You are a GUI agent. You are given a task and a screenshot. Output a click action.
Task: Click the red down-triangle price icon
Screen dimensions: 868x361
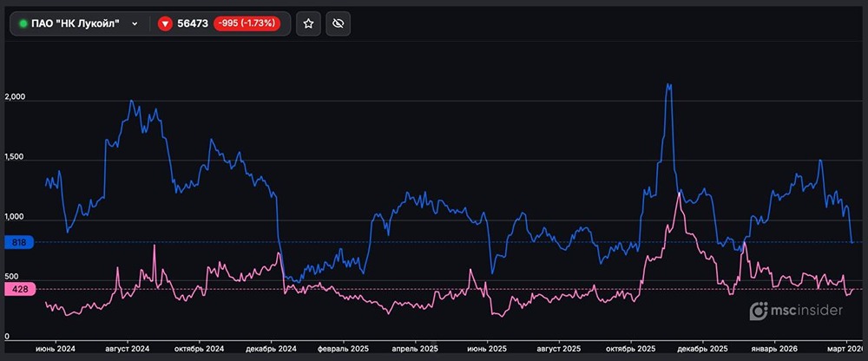tap(165, 23)
